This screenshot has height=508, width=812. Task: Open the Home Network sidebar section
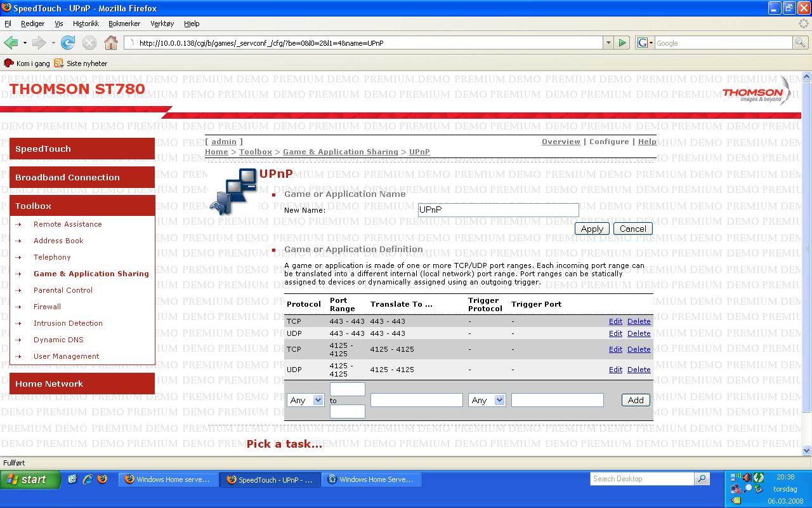[82, 384]
